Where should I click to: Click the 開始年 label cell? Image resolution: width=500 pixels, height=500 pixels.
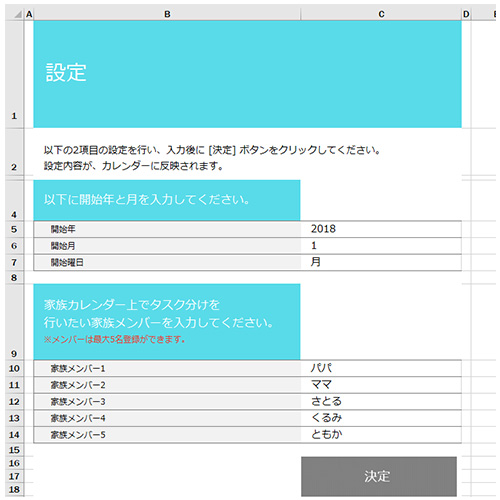pos(167,229)
